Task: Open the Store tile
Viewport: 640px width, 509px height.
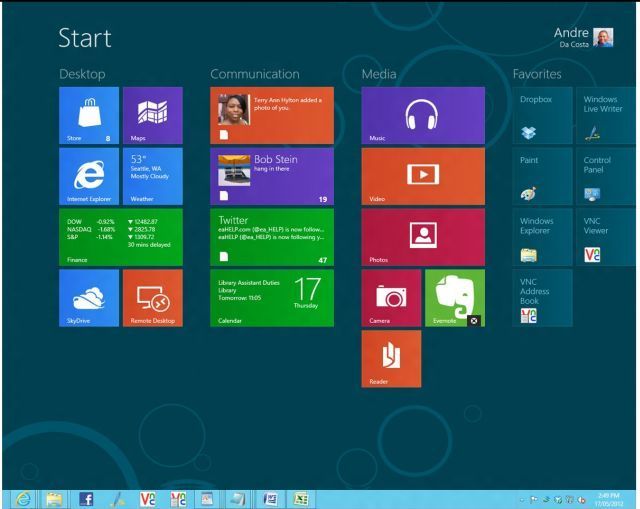Action: (89, 115)
